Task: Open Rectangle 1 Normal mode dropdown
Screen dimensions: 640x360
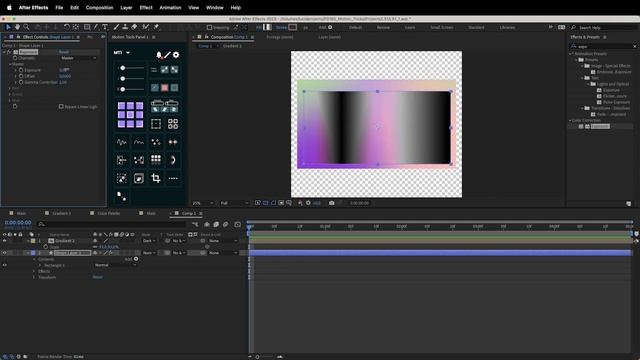Action: click(115, 265)
